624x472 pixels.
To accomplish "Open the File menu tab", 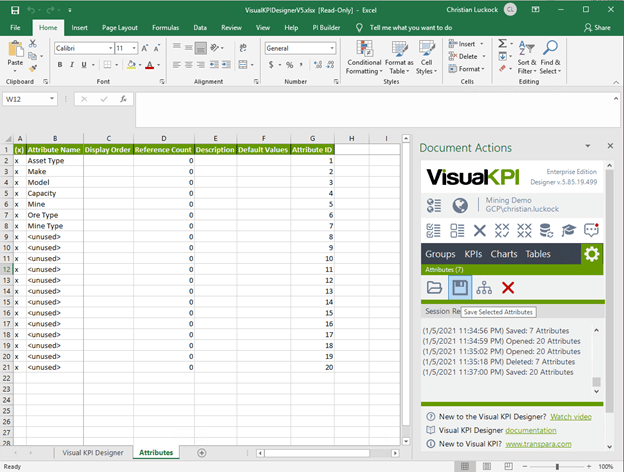I will [15, 27].
